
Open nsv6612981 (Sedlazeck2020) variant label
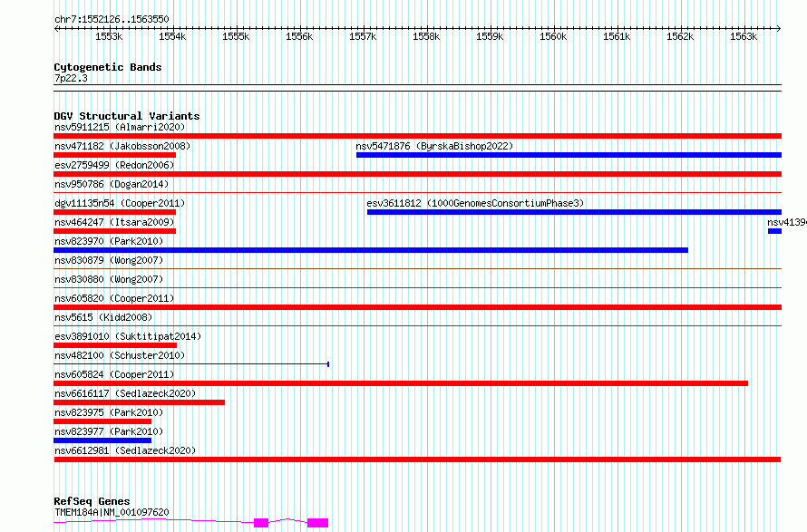tap(125, 450)
